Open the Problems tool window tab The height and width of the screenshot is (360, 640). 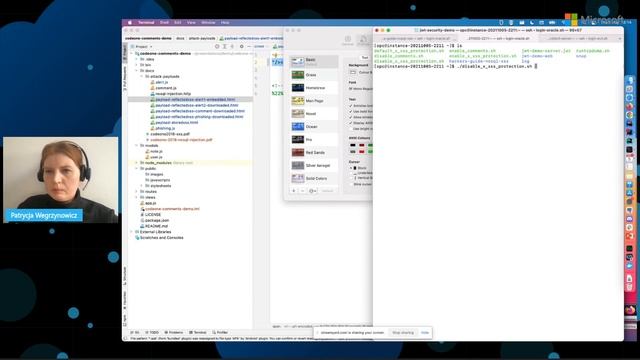174,332
